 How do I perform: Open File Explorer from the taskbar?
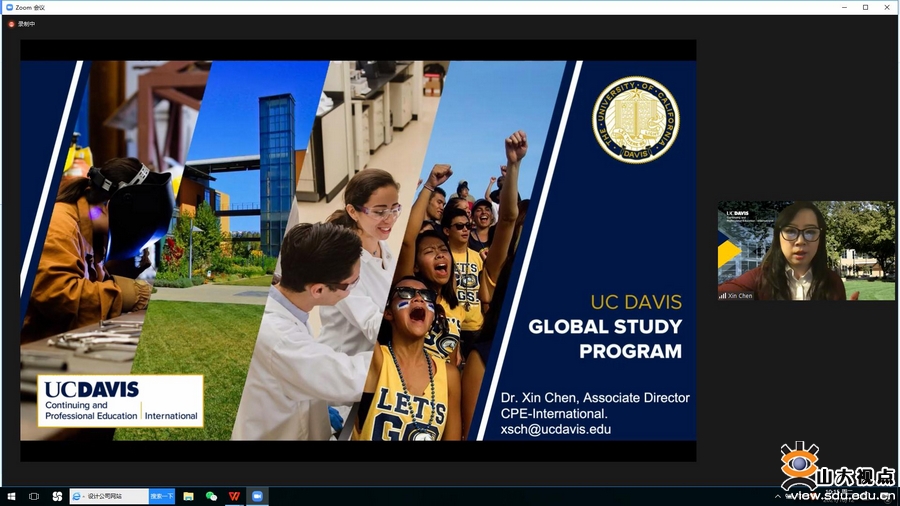[x=188, y=496]
